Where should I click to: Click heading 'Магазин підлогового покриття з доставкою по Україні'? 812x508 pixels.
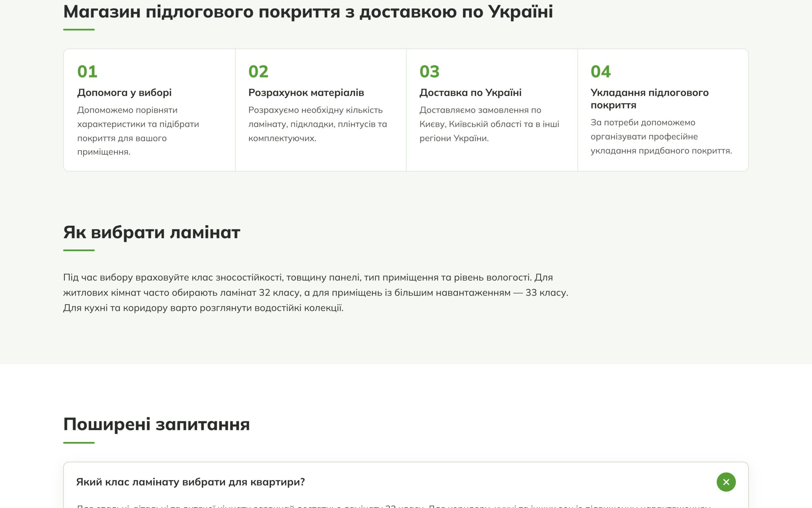click(x=308, y=12)
